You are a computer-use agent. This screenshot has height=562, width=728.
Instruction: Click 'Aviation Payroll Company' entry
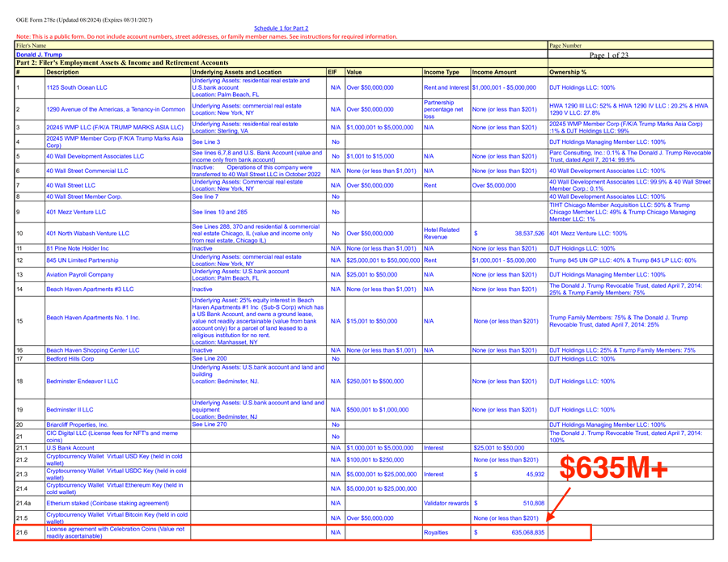click(80, 275)
